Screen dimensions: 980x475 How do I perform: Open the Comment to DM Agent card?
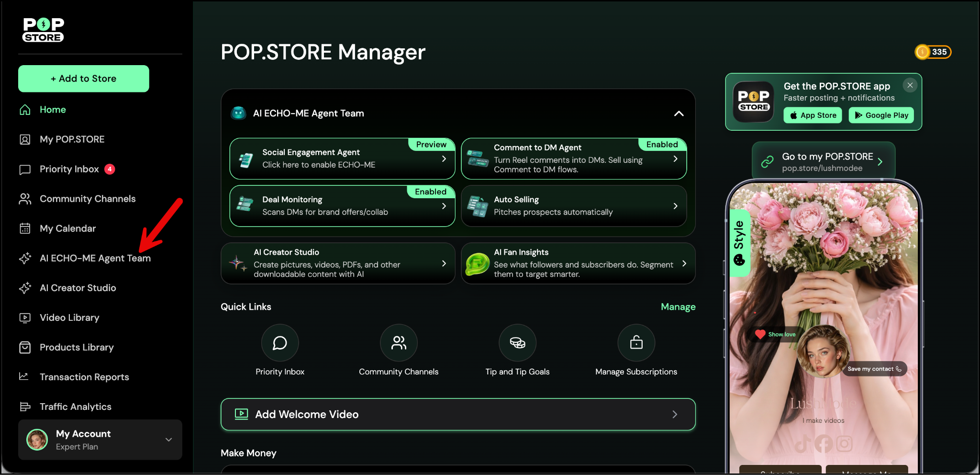click(573, 159)
